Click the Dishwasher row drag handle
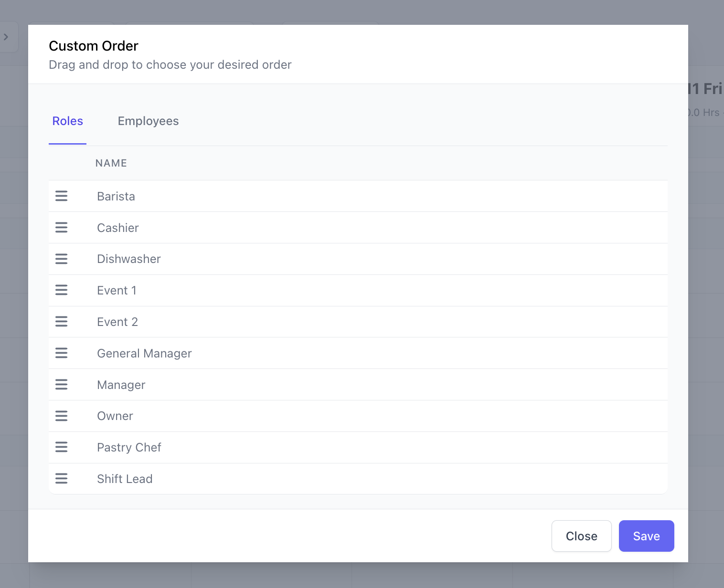 click(62, 259)
